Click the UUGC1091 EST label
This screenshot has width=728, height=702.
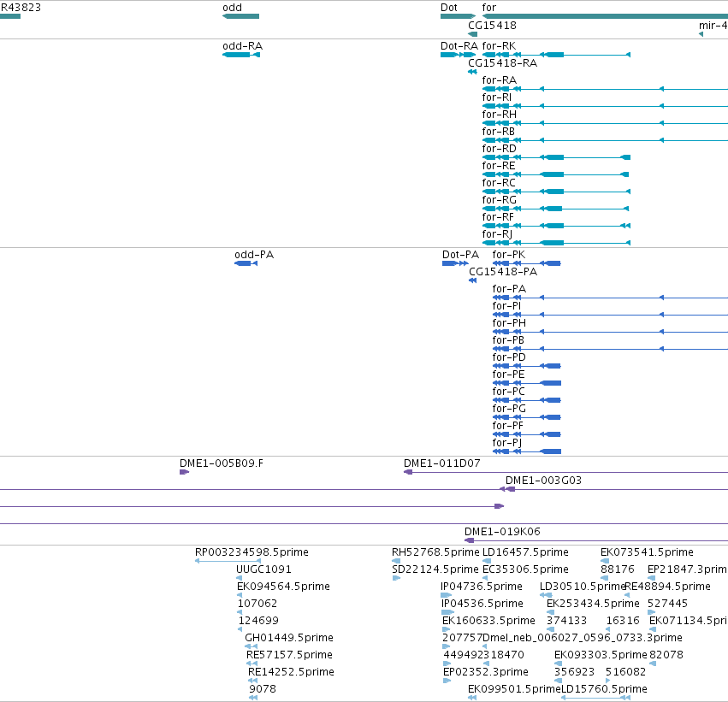pos(263,569)
